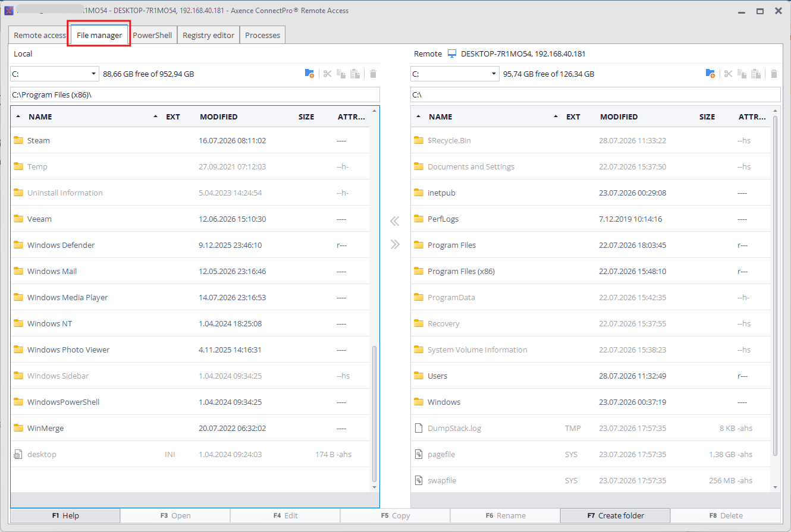Click the Axence app icon in title bar

[x=9, y=11]
